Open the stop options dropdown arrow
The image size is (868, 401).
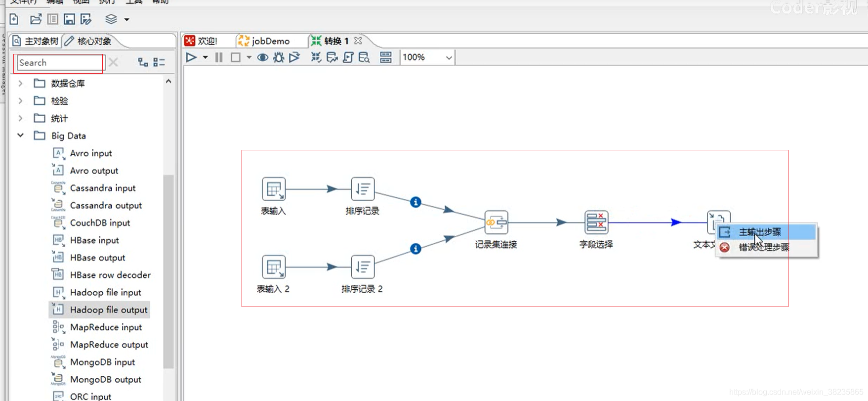point(249,57)
